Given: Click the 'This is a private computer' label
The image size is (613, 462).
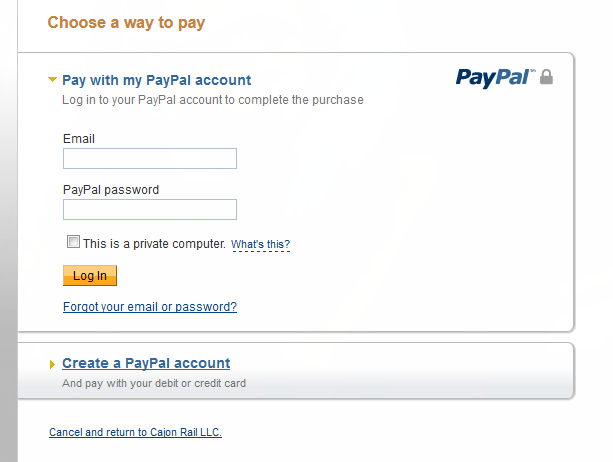Looking at the screenshot, I should coord(154,244).
